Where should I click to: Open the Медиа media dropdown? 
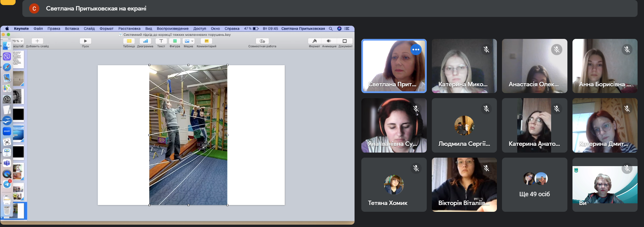[188, 41]
